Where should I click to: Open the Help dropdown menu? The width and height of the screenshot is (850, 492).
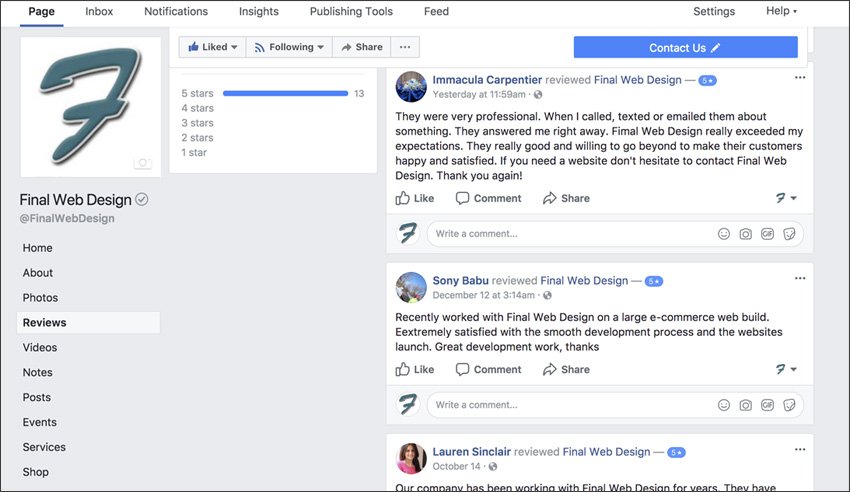pyautogui.click(x=781, y=11)
